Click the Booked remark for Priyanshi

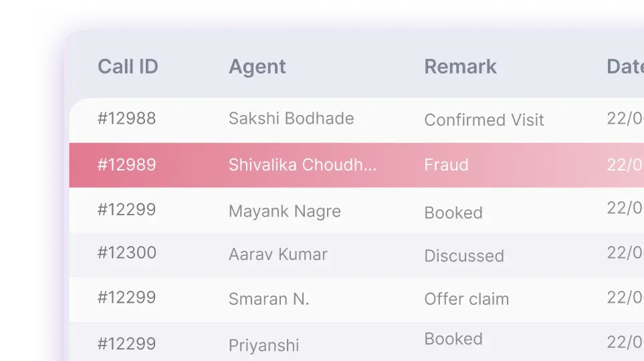[453, 339]
